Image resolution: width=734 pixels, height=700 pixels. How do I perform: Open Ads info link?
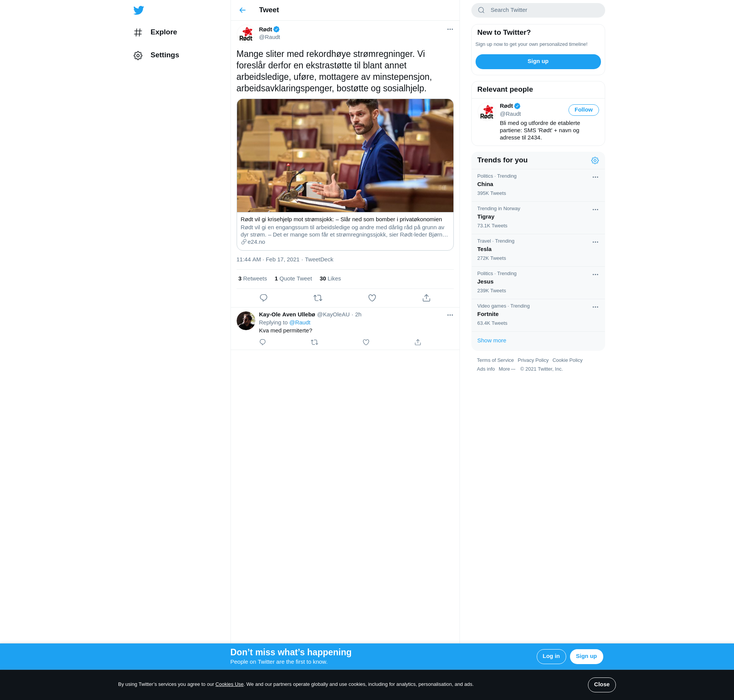(486, 369)
